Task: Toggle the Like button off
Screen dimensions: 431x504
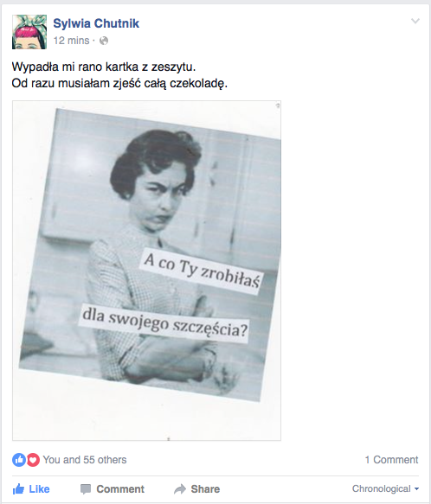Action: click(x=31, y=489)
